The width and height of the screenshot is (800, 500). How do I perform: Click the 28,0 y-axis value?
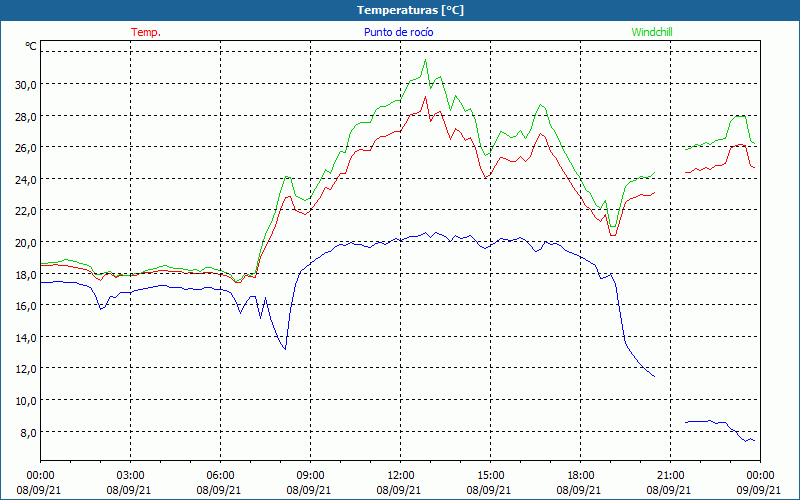(x=26, y=116)
